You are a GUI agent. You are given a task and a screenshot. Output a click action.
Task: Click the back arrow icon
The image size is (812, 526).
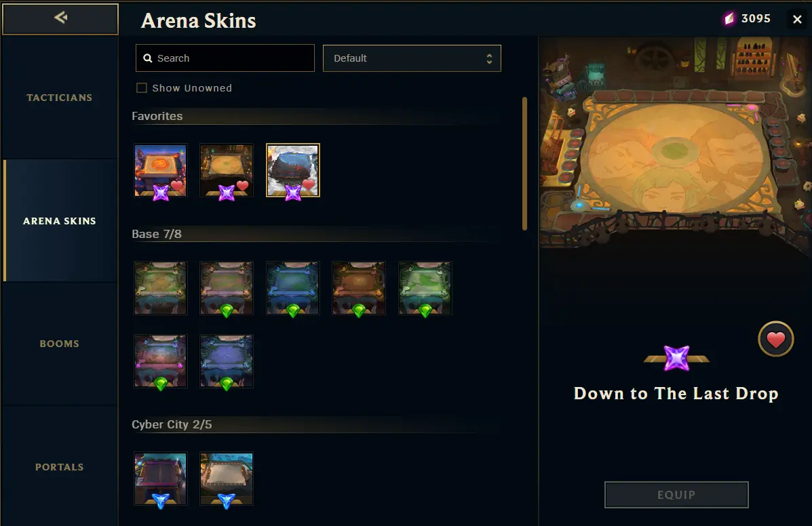pyautogui.click(x=60, y=18)
